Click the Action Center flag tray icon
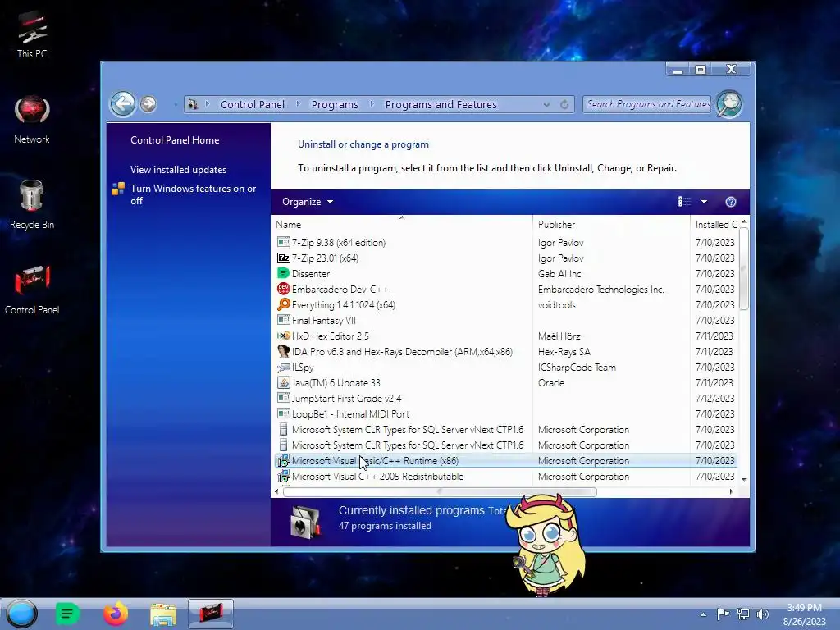 724,614
